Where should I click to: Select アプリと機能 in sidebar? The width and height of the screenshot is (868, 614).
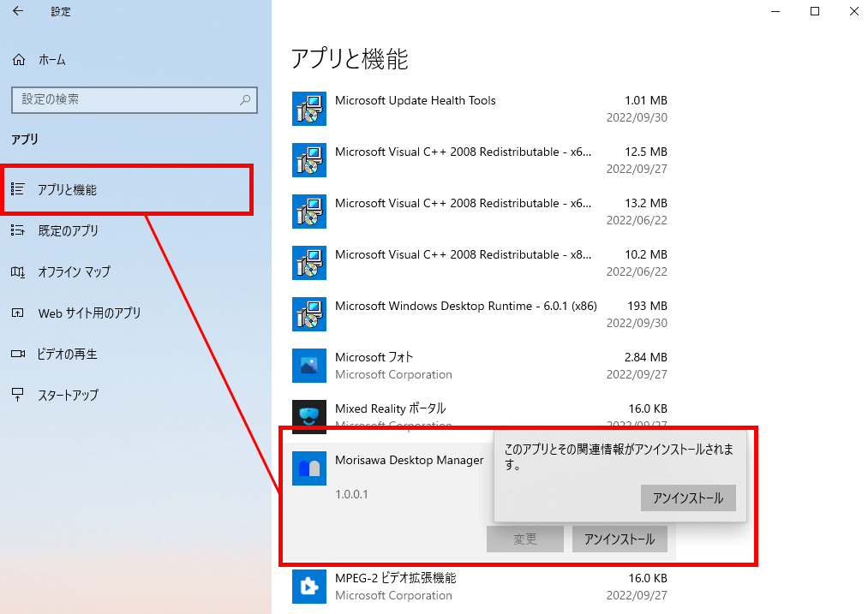pyautogui.click(x=129, y=190)
